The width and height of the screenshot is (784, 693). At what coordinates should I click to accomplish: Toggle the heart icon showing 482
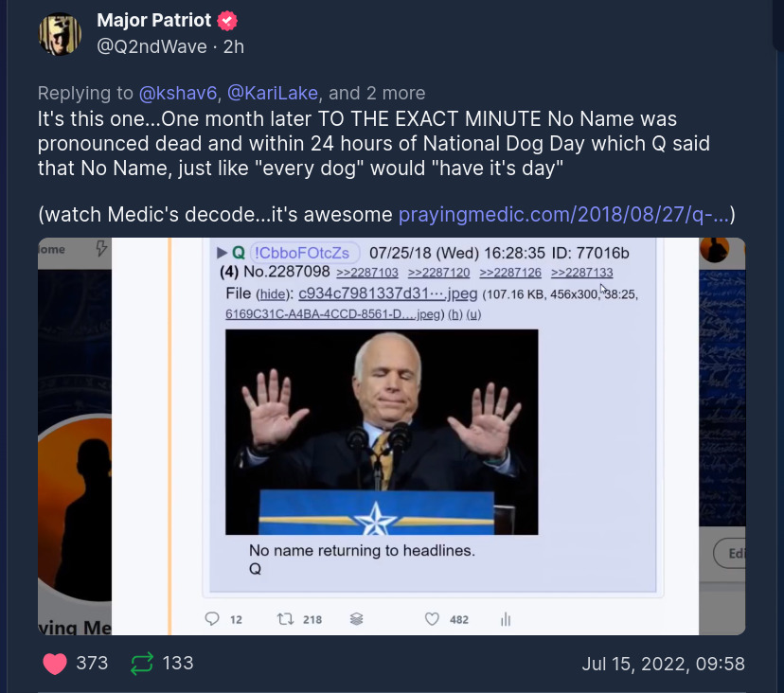[433, 619]
